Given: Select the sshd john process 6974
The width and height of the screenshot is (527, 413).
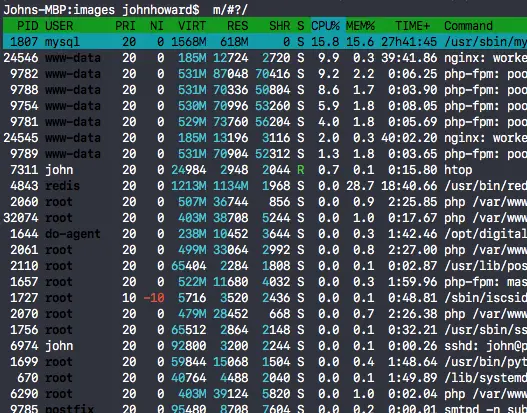Looking at the screenshot, I should (x=265, y=345).
